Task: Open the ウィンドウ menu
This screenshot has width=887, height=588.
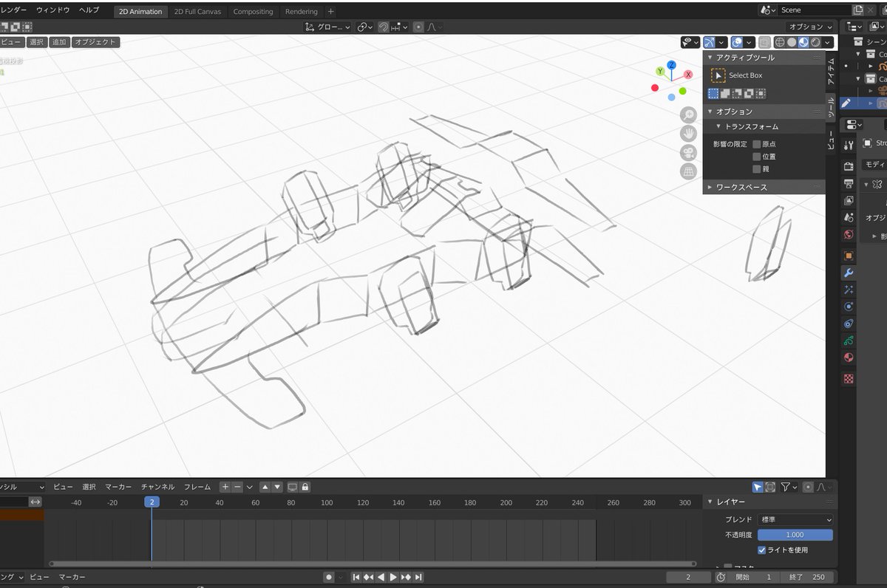Action: 53,10
